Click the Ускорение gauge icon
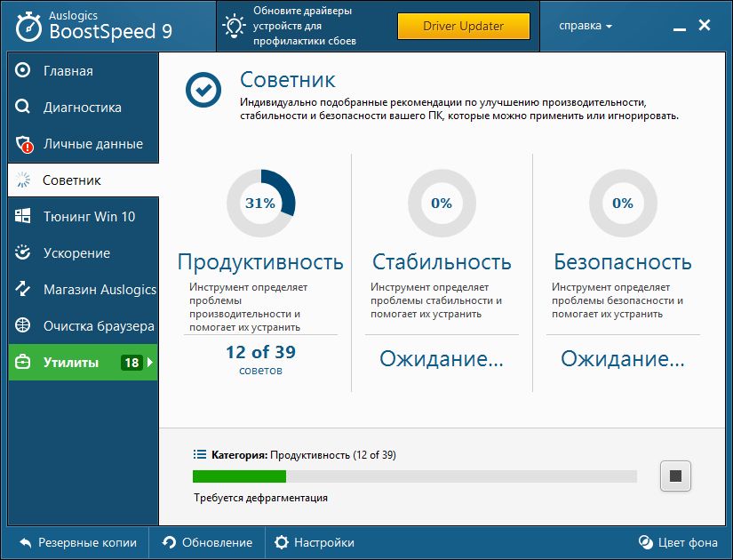This screenshot has width=733, height=560. (x=22, y=252)
